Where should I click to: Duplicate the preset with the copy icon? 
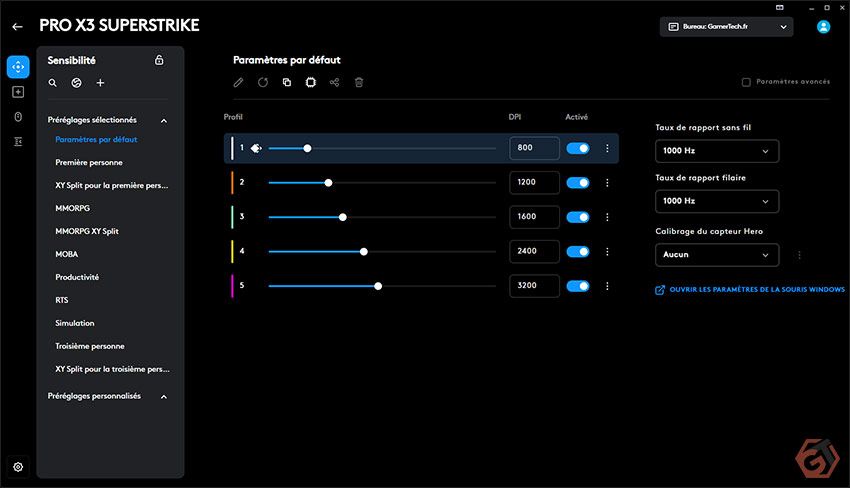[x=287, y=82]
